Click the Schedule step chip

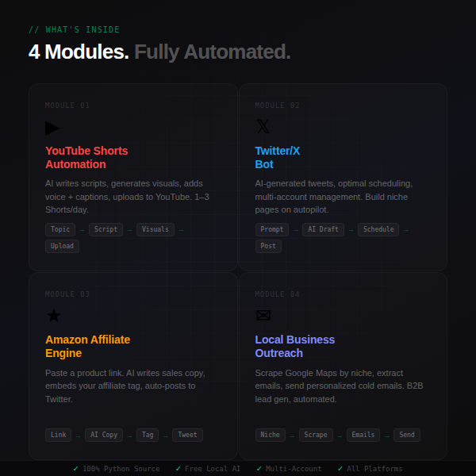point(378,229)
